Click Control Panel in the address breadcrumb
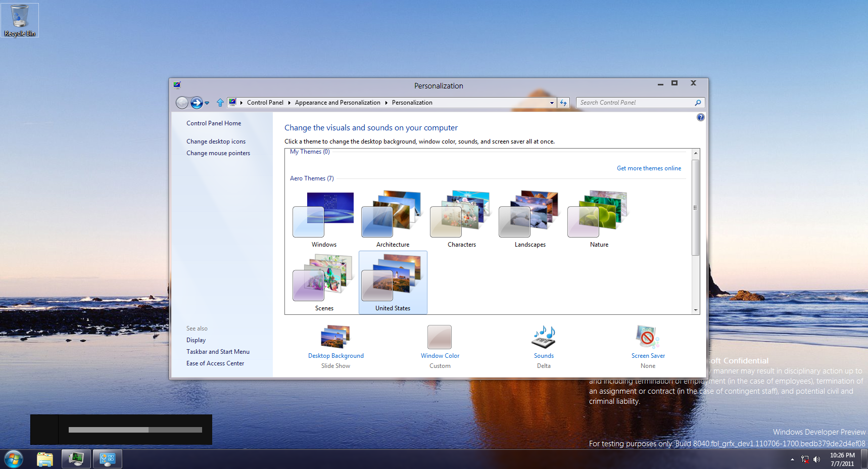This screenshot has height=469, width=868. 265,103
